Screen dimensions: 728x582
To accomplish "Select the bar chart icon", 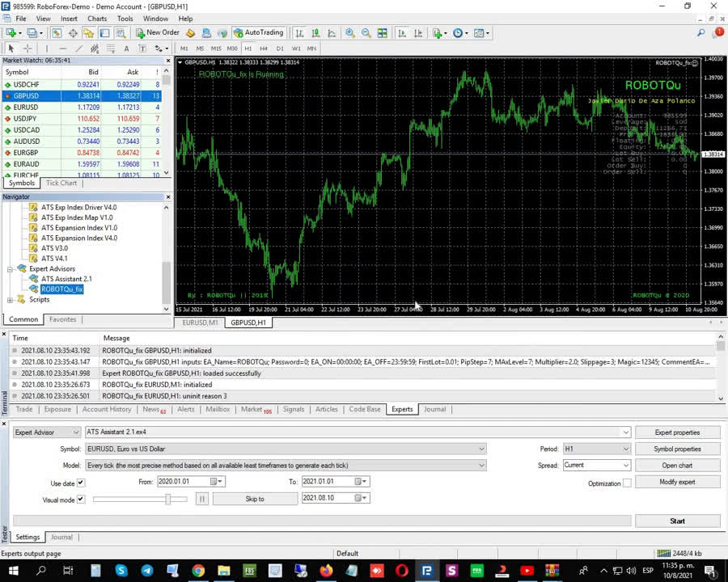I will point(299,33).
